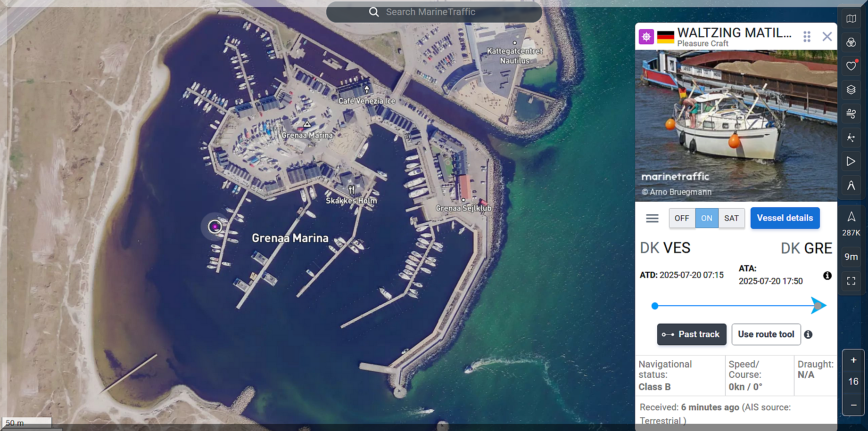868x431 pixels.
Task: Open the density maps icon
Action: click(851, 138)
